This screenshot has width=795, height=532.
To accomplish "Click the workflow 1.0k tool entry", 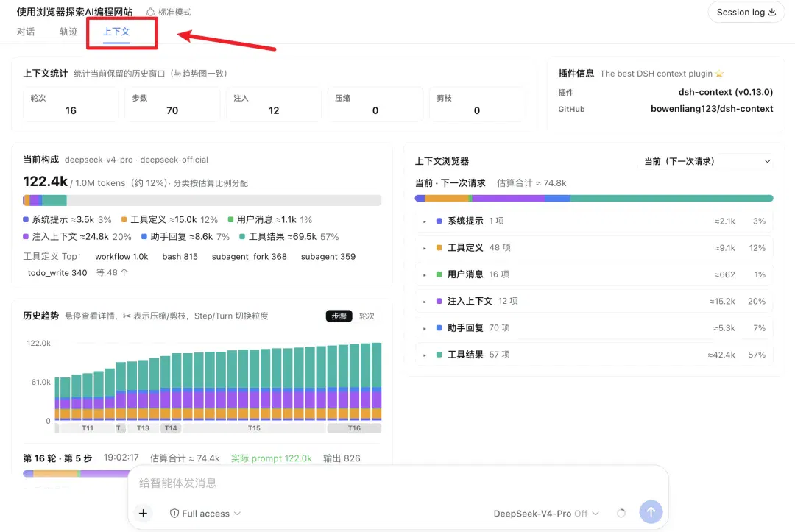I will coord(121,256).
